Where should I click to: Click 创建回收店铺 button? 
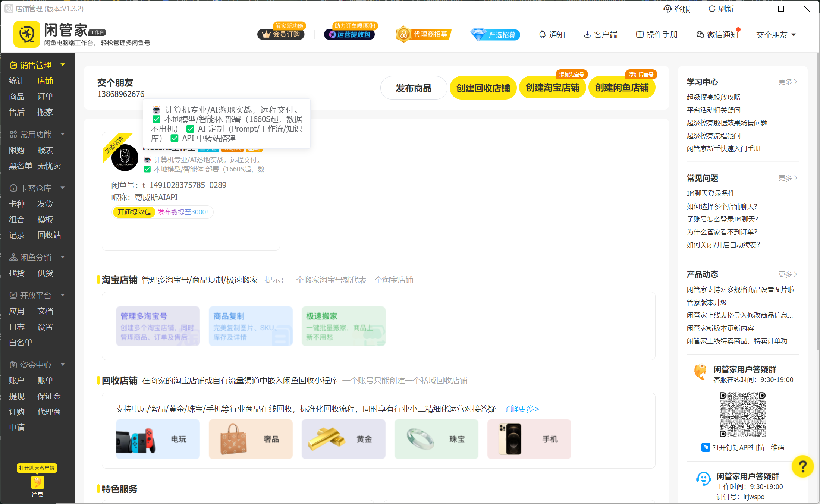[x=483, y=88]
